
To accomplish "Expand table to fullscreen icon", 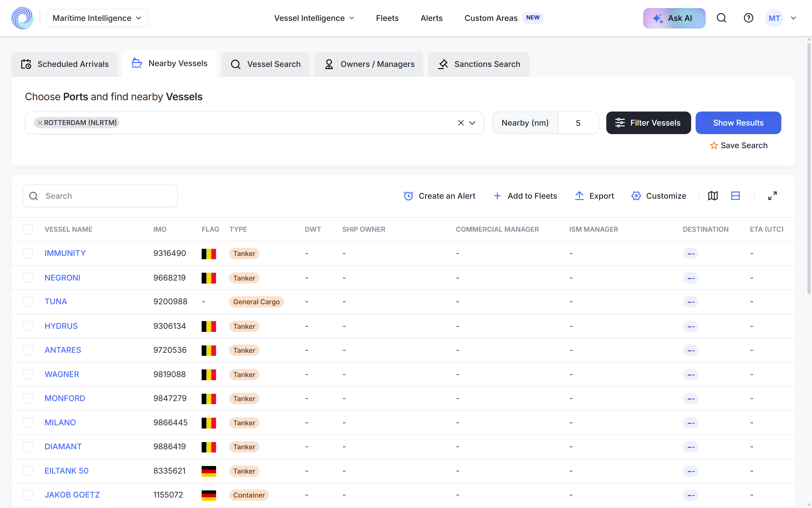I will [773, 196].
